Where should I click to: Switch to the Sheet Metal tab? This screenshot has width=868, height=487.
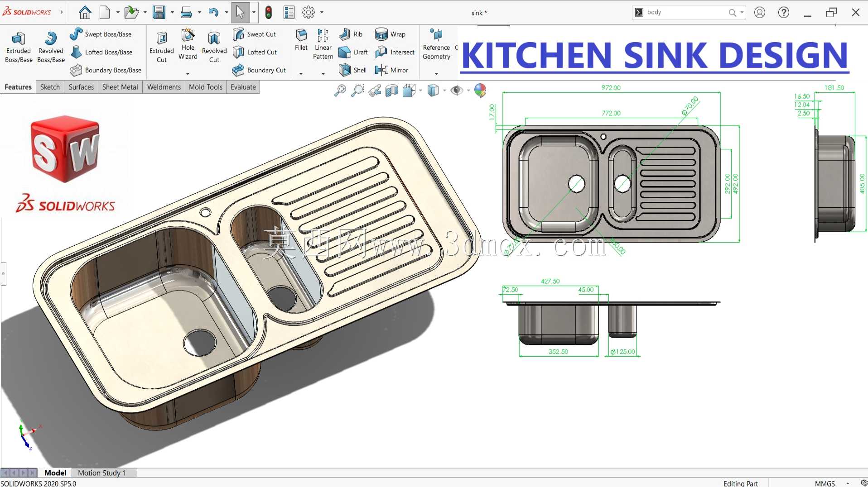pos(120,87)
